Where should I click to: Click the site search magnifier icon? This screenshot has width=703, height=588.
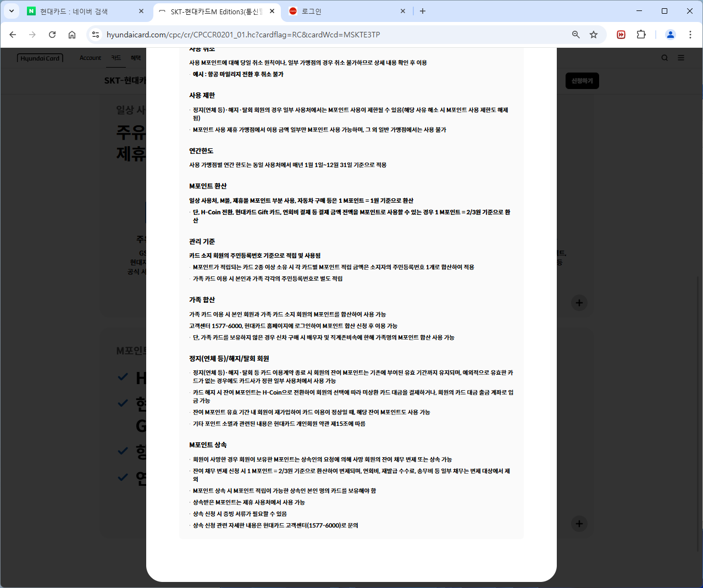tap(665, 58)
